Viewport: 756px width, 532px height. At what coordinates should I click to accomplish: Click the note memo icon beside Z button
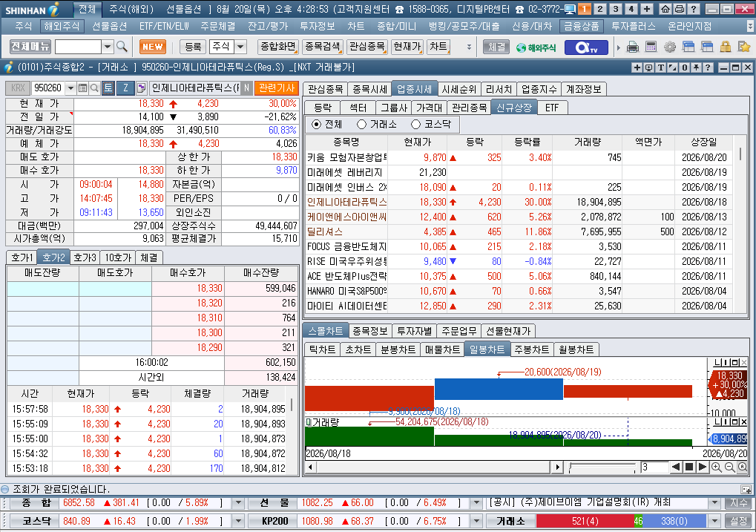141,88
